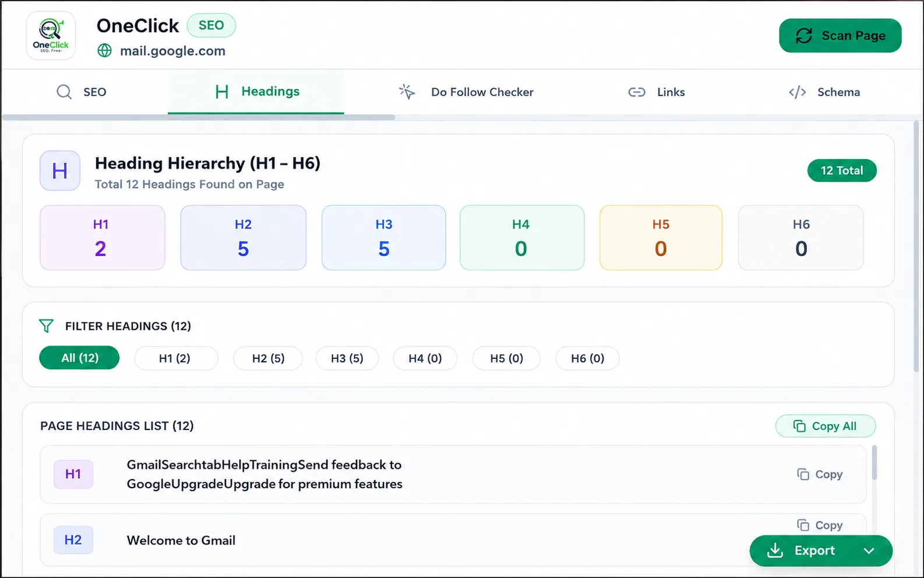Click Total 12 Headings Found on Page text

tap(189, 184)
